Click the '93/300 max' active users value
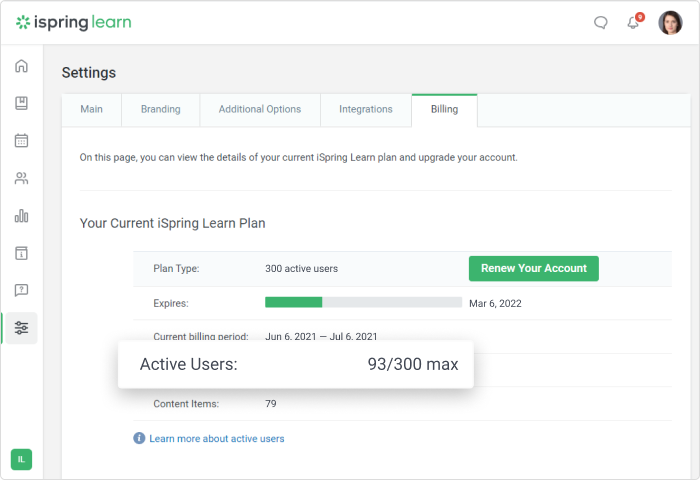This screenshot has height=480, width=700. coord(413,364)
